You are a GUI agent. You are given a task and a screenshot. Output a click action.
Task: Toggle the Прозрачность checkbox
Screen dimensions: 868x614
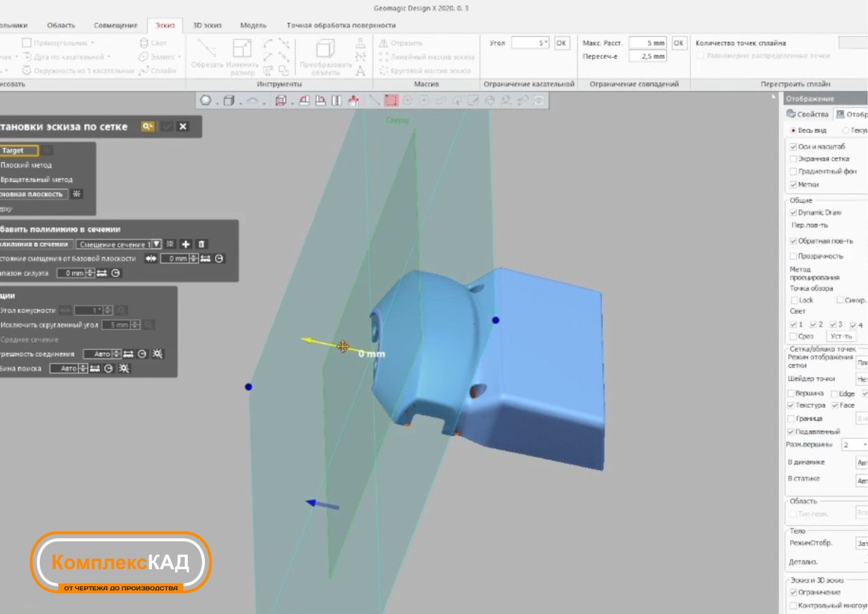pyautogui.click(x=793, y=256)
